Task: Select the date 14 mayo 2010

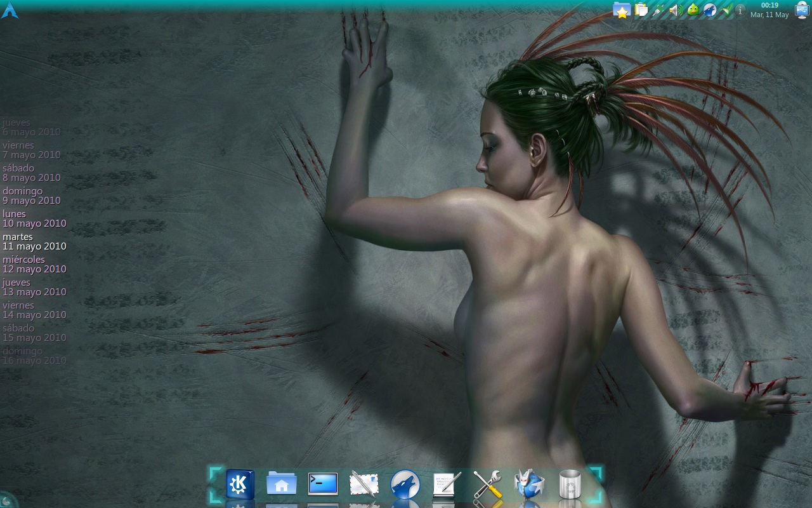Action: pos(34,315)
